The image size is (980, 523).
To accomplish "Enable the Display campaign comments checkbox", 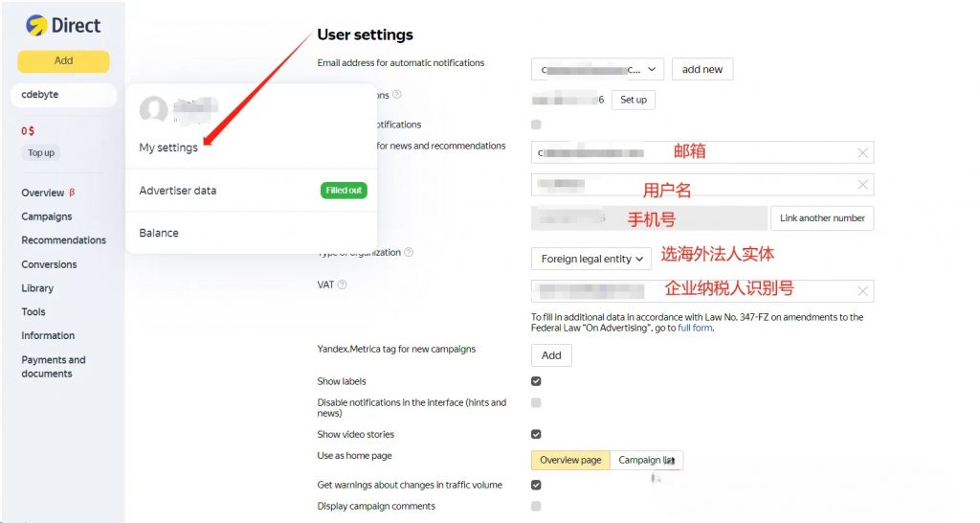I will tap(536, 506).
